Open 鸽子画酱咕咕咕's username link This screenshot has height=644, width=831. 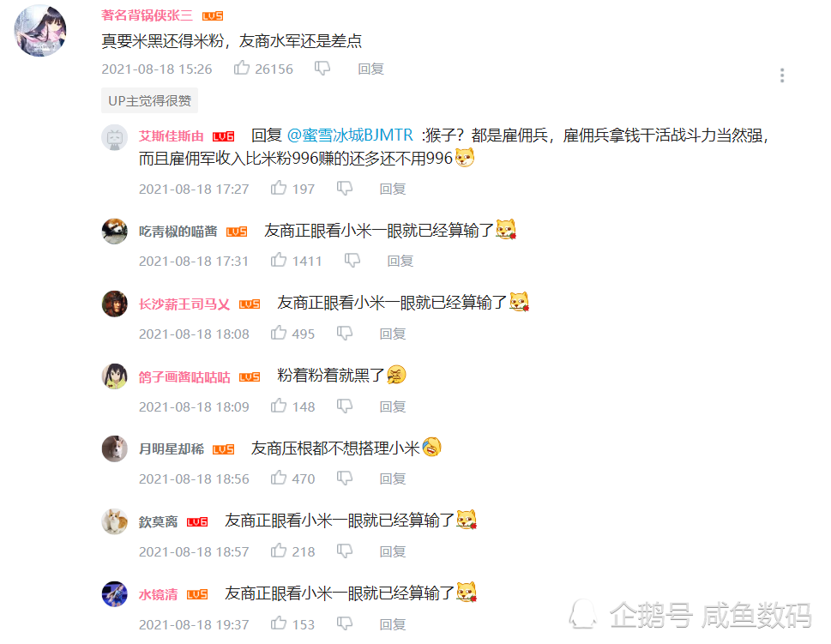point(184,377)
